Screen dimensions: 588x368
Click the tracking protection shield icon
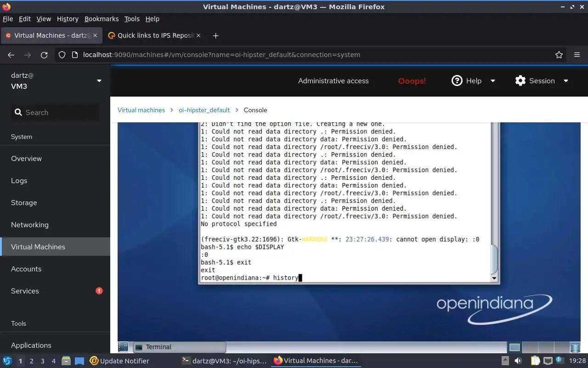tap(62, 55)
